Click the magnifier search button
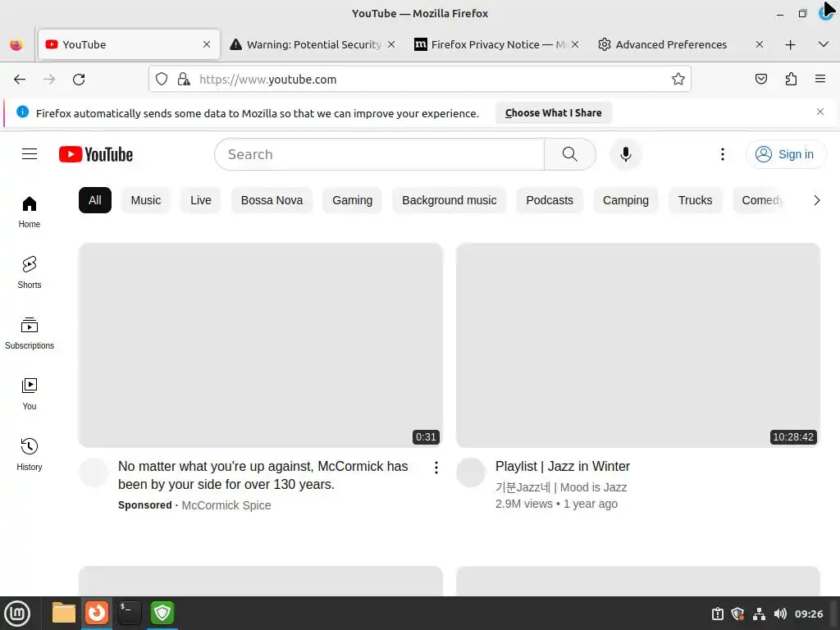The height and width of the screenshot is (630, 840). click(570, 154)
